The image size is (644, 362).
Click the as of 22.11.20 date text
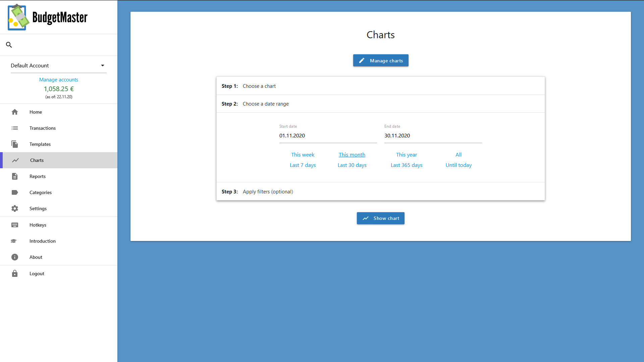click(x=59, y=97)
